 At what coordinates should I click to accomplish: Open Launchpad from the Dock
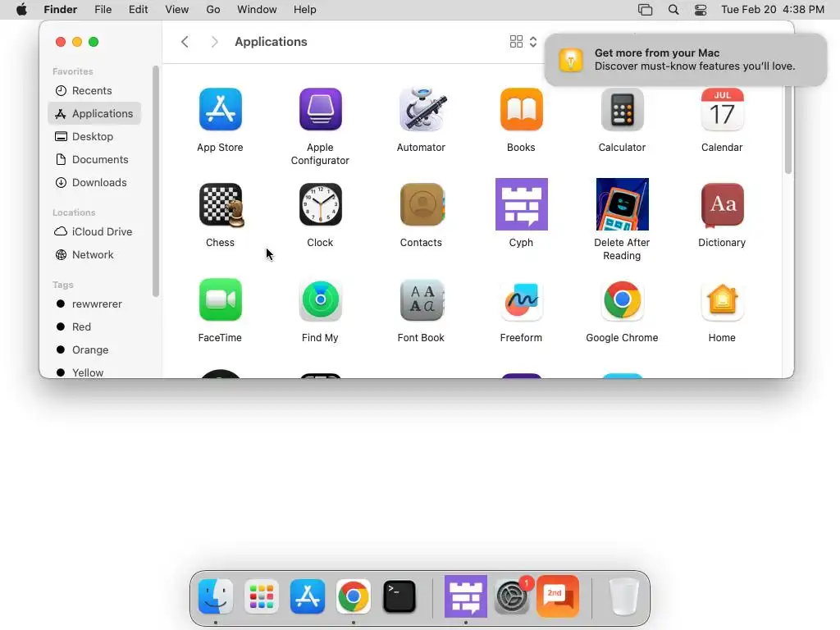tap(262, 596)
